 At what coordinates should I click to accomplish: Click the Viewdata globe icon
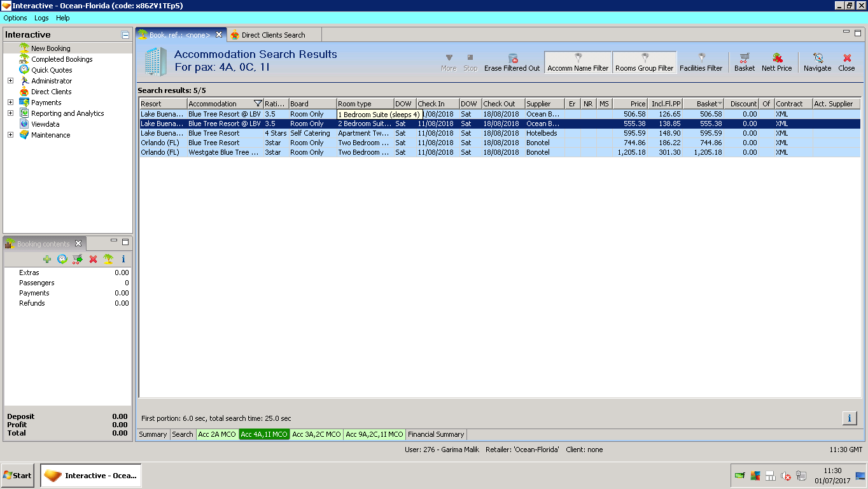[x=24, y=124]
